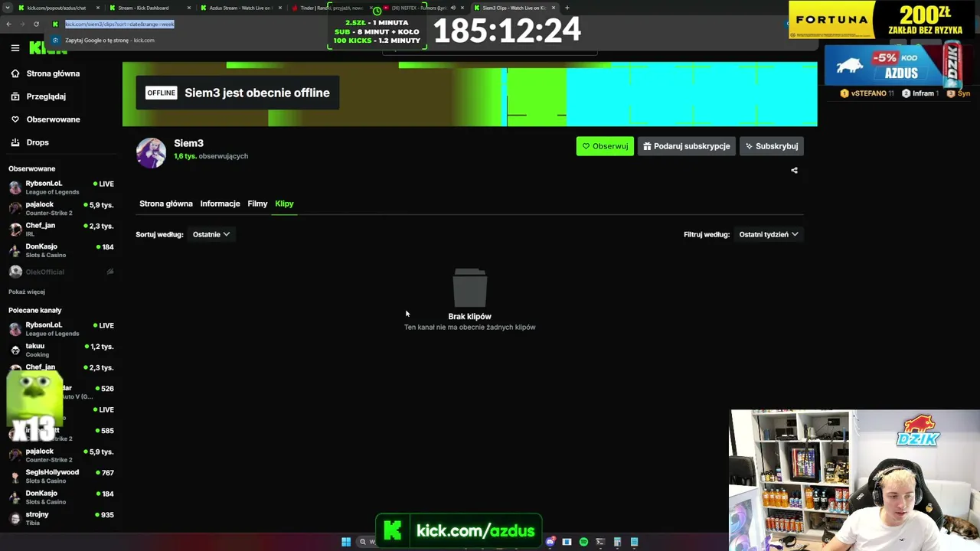Open the terminal from the taskbar

click(x=600, y=542)
